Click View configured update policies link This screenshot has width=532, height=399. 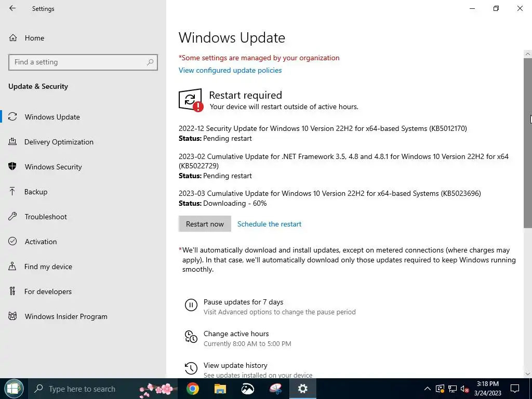click(x=230, y=70)
